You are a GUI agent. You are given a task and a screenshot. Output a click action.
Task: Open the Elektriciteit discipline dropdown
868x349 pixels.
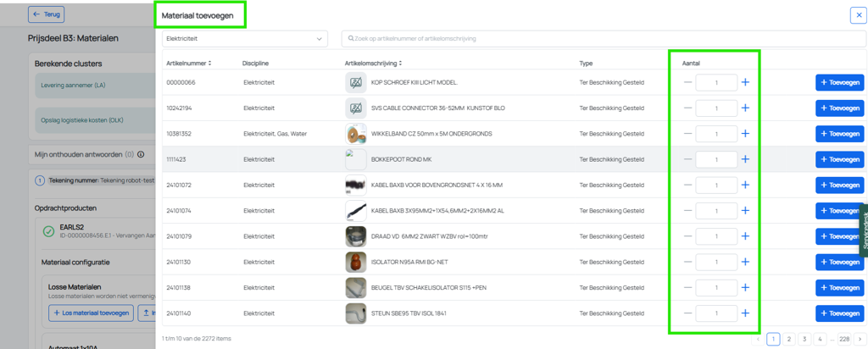click(245, 39)
